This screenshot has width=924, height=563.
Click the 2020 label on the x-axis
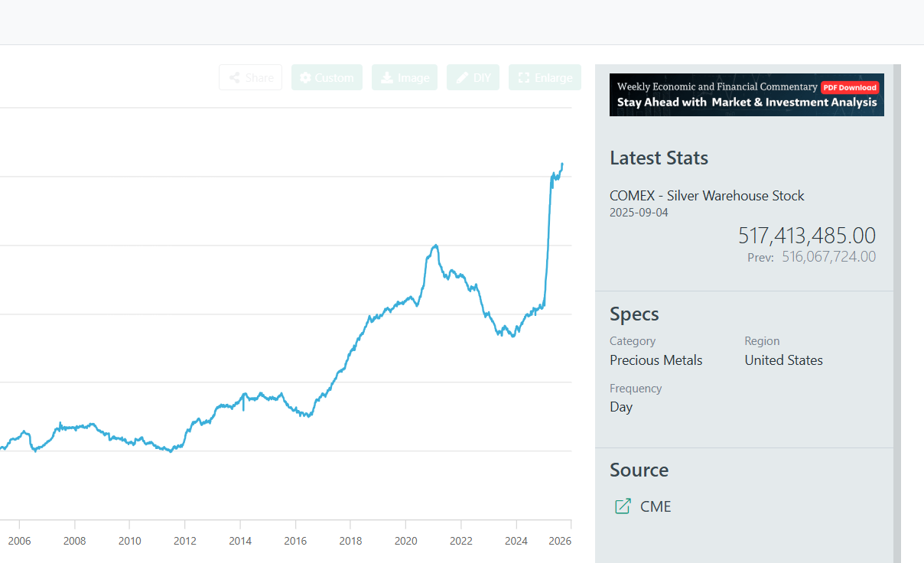405,542
